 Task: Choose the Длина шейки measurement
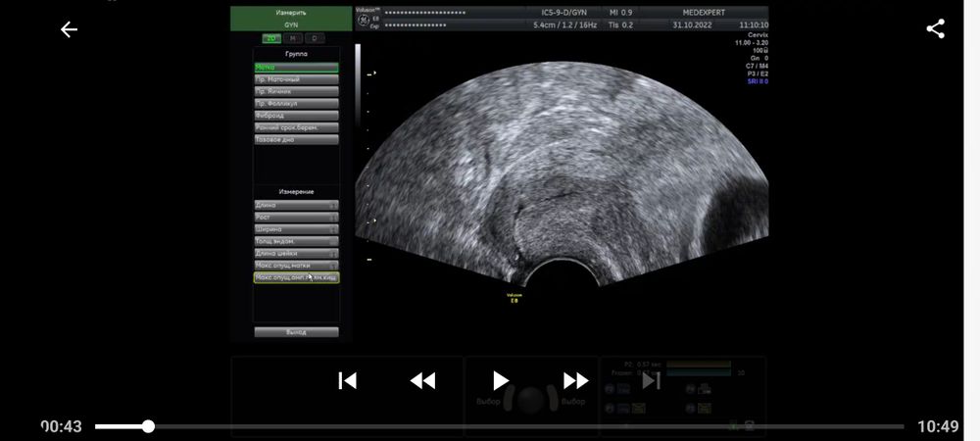pos(296,253)
